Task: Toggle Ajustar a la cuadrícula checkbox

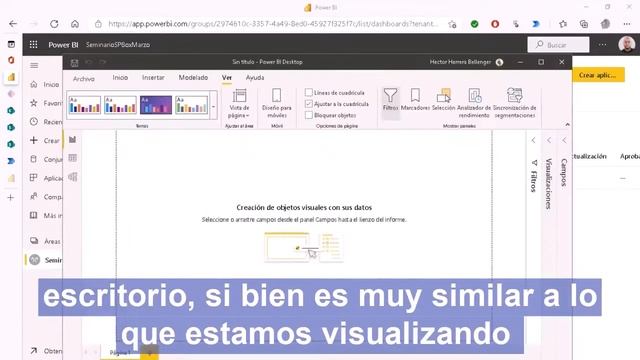Action: tap(309, 104)
